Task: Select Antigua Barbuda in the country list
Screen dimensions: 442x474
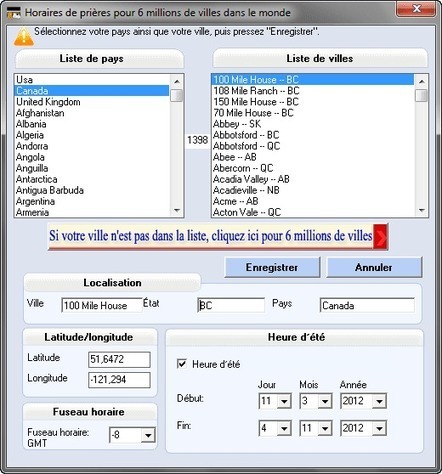Action: 92,190
